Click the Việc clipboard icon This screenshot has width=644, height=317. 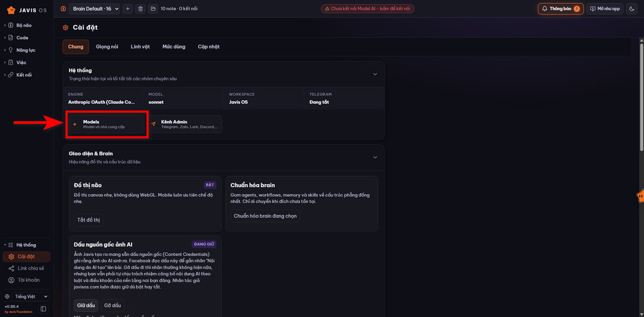coord(11,62)
